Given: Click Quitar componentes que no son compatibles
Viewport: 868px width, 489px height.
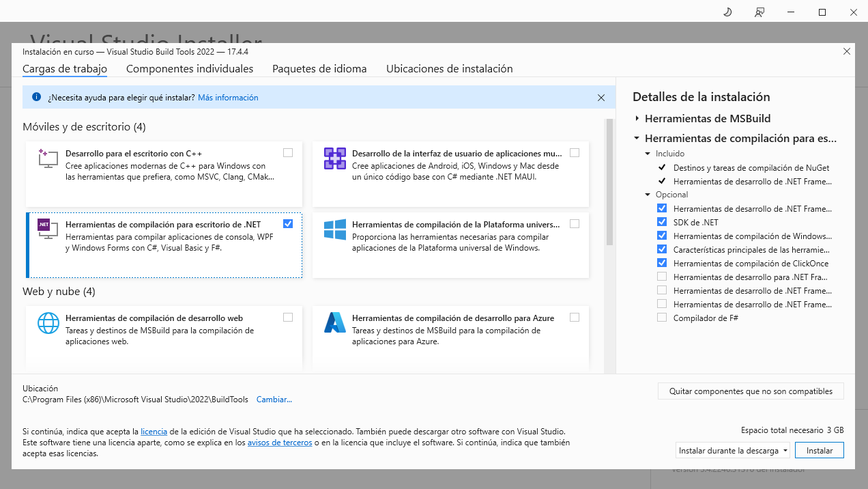Looking at the screenshot, I should point(751,391).
